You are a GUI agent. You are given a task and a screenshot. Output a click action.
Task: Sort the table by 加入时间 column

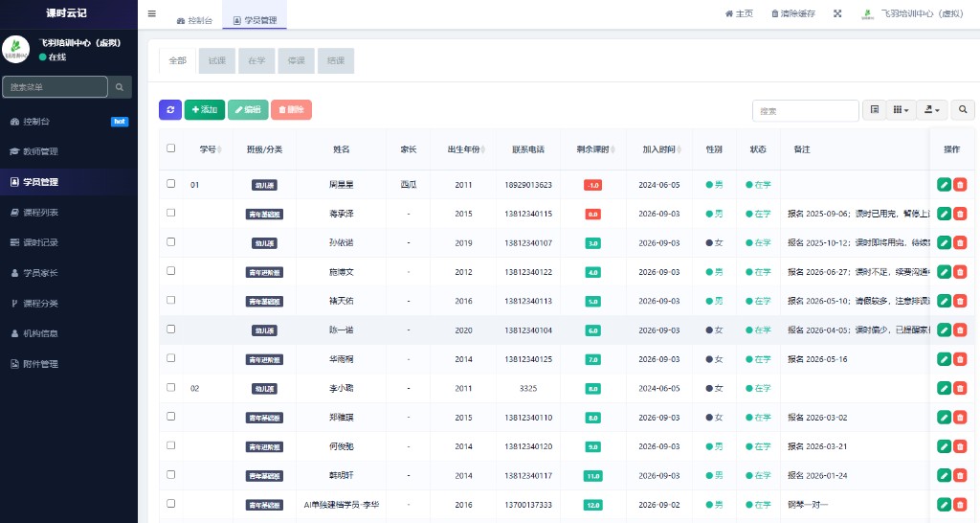(679, 149)
